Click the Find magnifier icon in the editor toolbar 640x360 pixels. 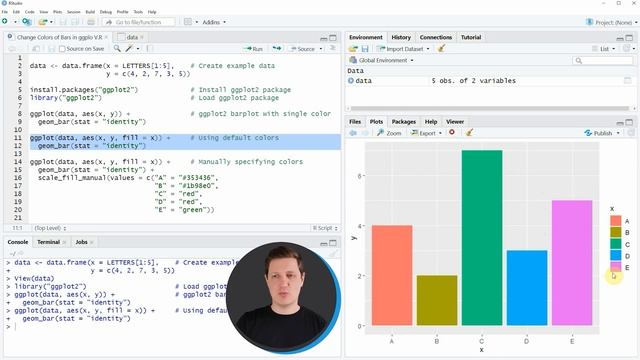(117, 49)
